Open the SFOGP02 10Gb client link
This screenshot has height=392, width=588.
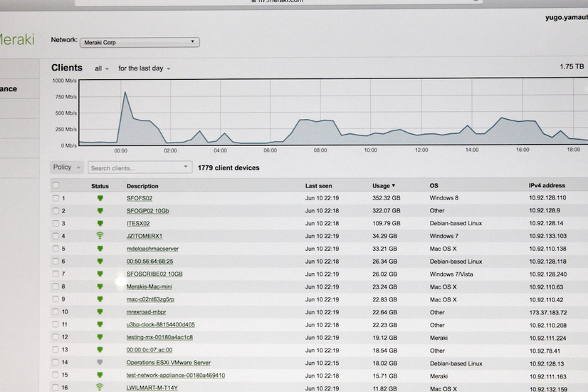pos(148,211)
